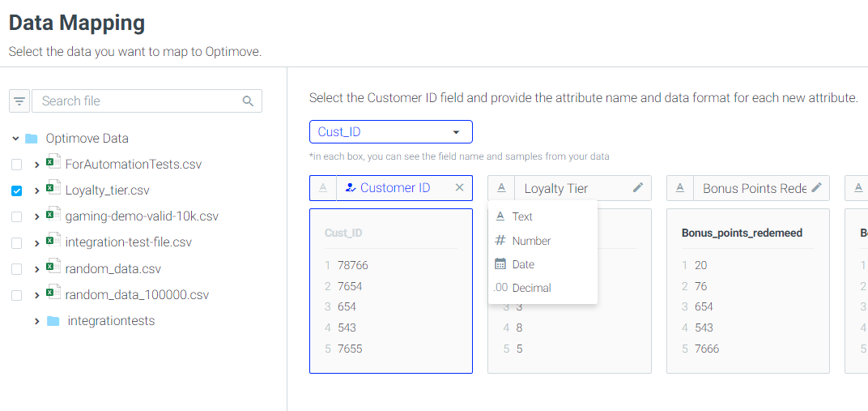Click the Customer ID field label

395,188
